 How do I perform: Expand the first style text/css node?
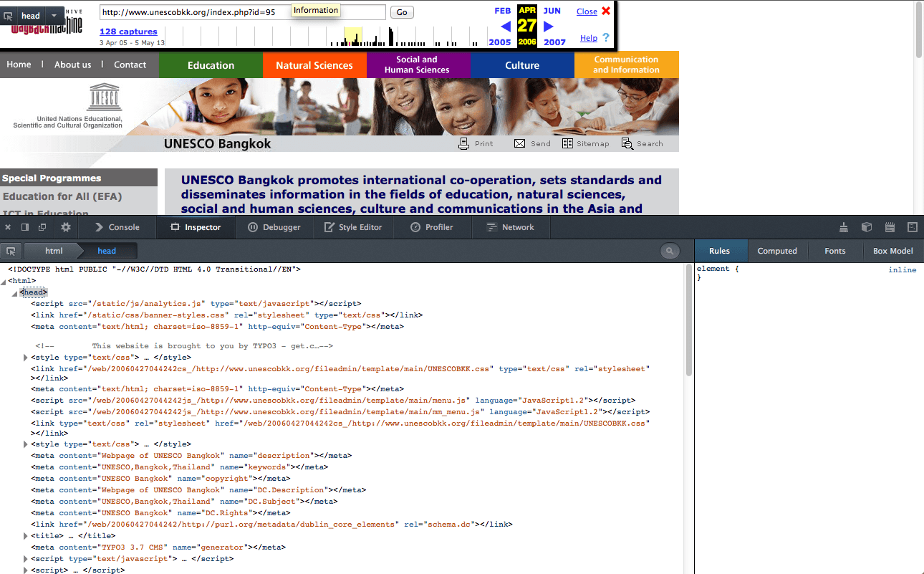tap(26, 357)
